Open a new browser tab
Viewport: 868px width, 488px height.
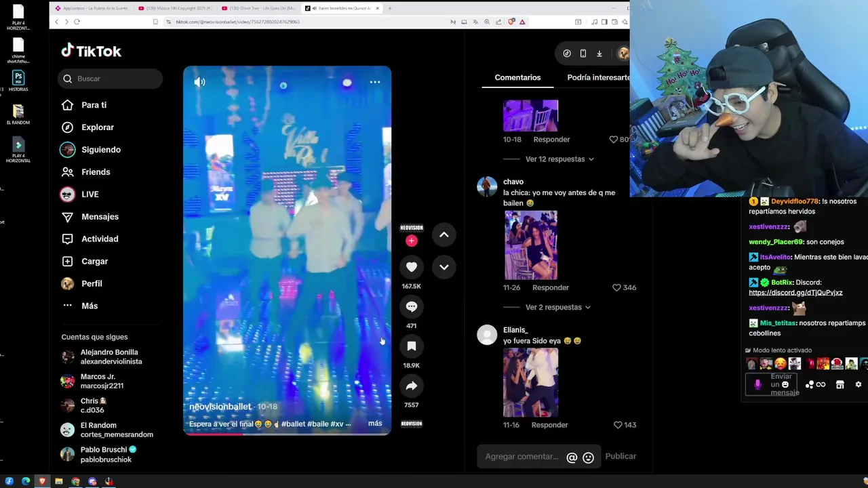pyautogui.click(x=389, y=8)
